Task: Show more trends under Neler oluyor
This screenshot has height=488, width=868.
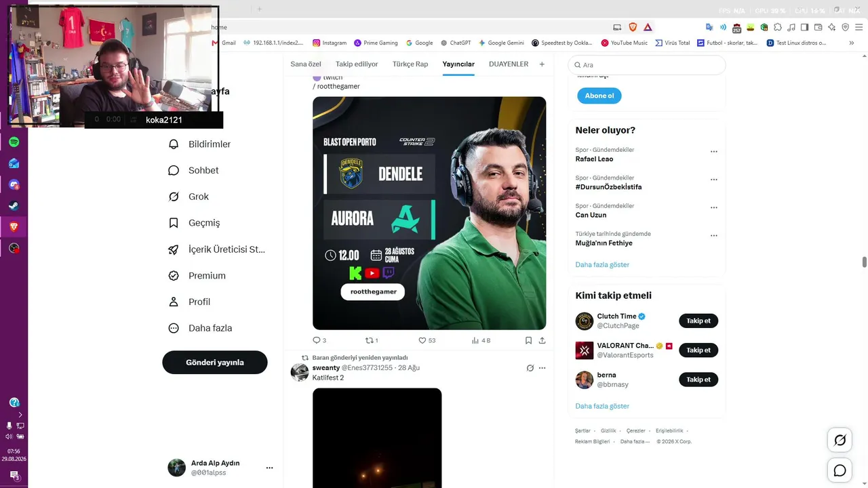Action: tap(602, 264)
